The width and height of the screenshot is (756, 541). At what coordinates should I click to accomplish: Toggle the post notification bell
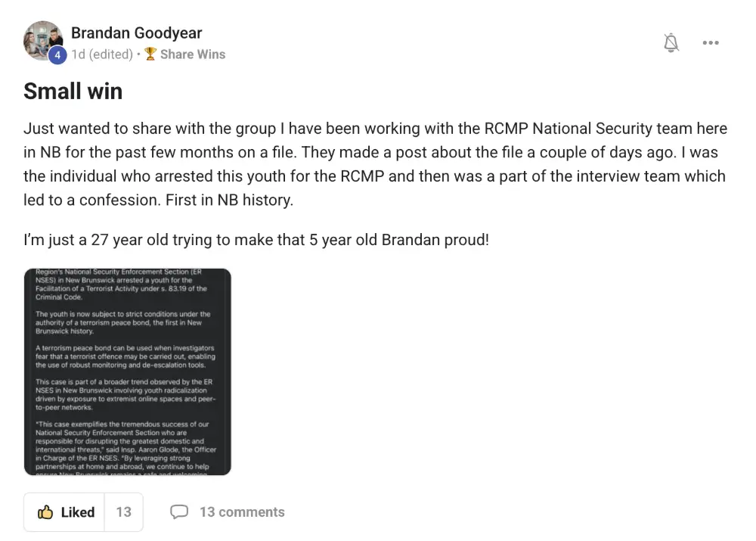[671, 43]
